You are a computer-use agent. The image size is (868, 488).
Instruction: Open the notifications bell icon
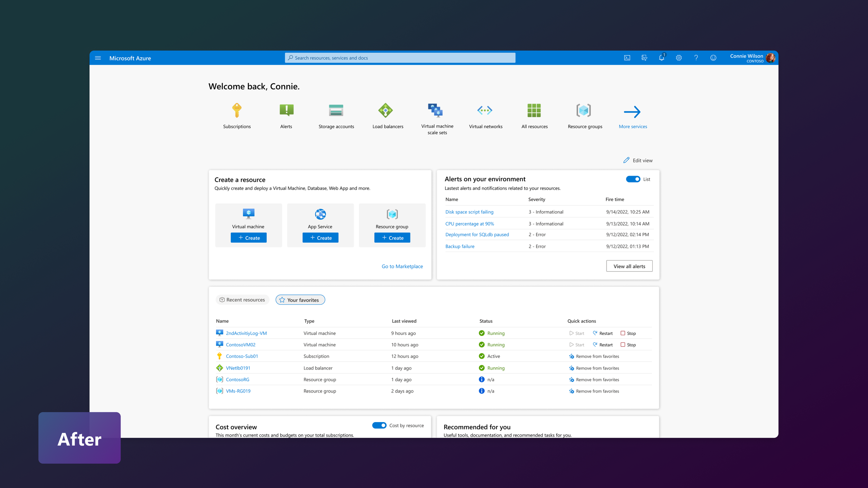coord(661,58)
